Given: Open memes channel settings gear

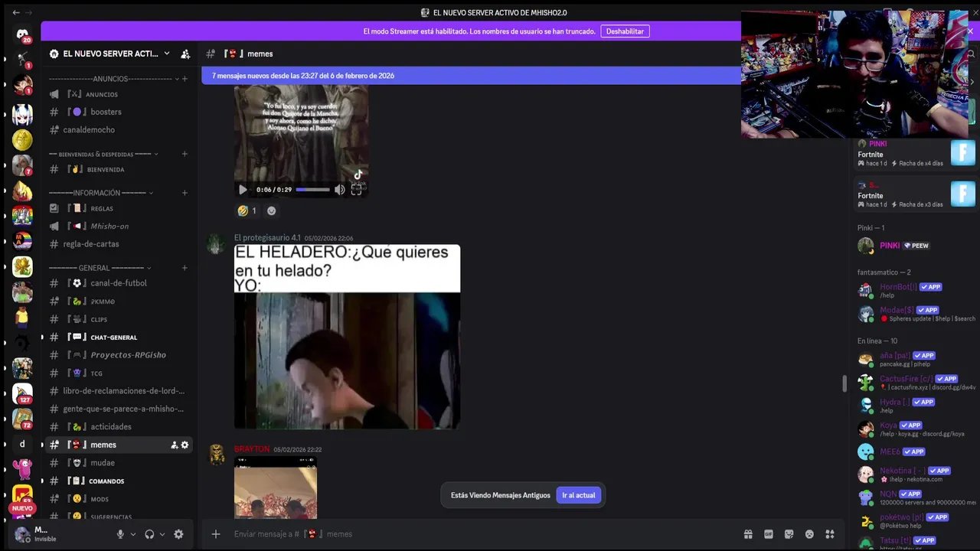Looking at the screenshot, I should (x=185, y=445).
